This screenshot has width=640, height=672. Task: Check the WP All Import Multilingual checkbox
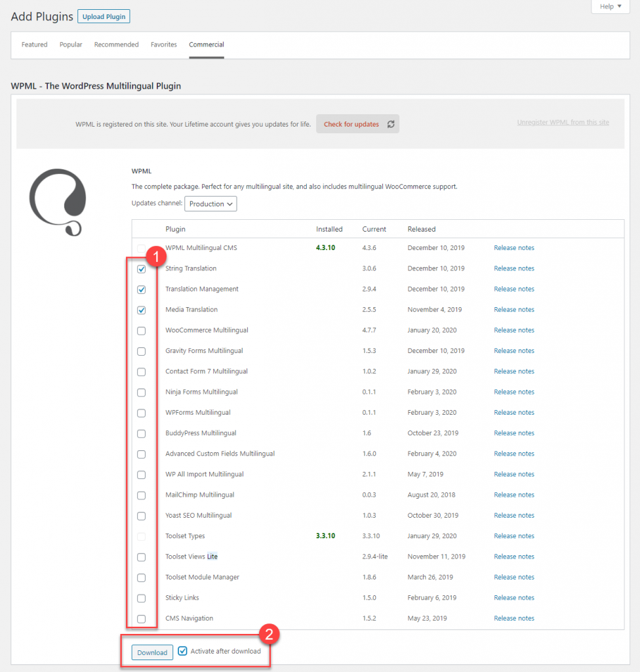[x=142, y=474]
